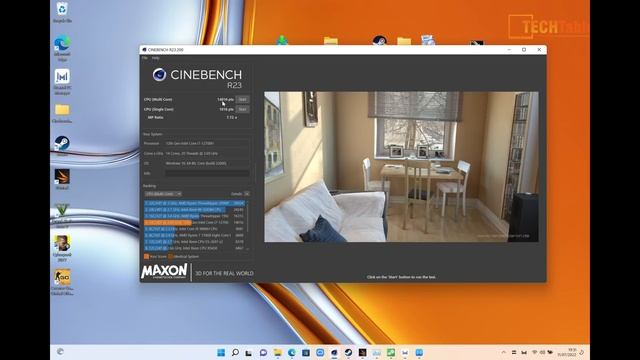The height and width of the screenshot is (360, 640).
Task: Click the Processor value field
Action: coord(207,144)
